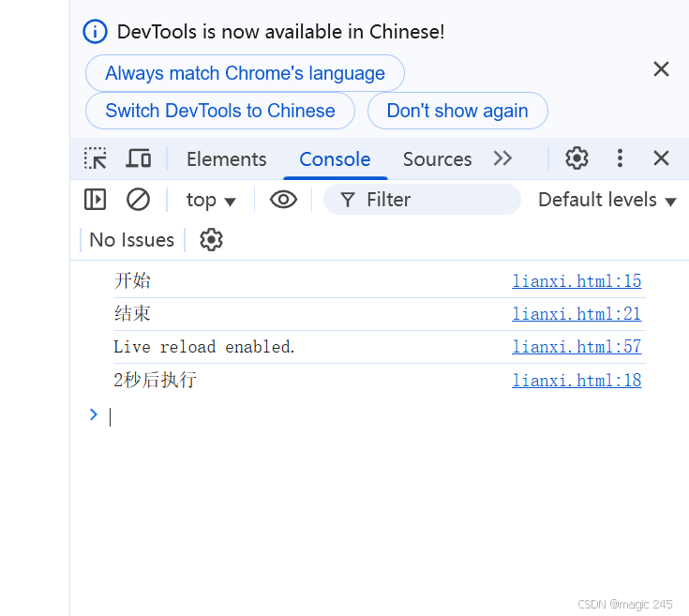The height and width of the screenshot is (616, 689).
Task: Show the console sidebar
Action: point(95,200)
